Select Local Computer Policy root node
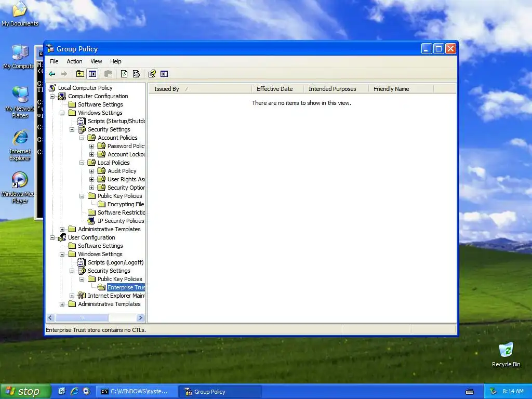The height and width of the screenshot is (399, 532). point(85,87)
